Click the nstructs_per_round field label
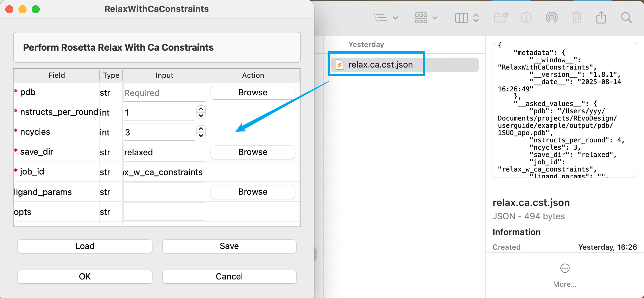Viewport: 644px width, 298px height. (59, 112)
